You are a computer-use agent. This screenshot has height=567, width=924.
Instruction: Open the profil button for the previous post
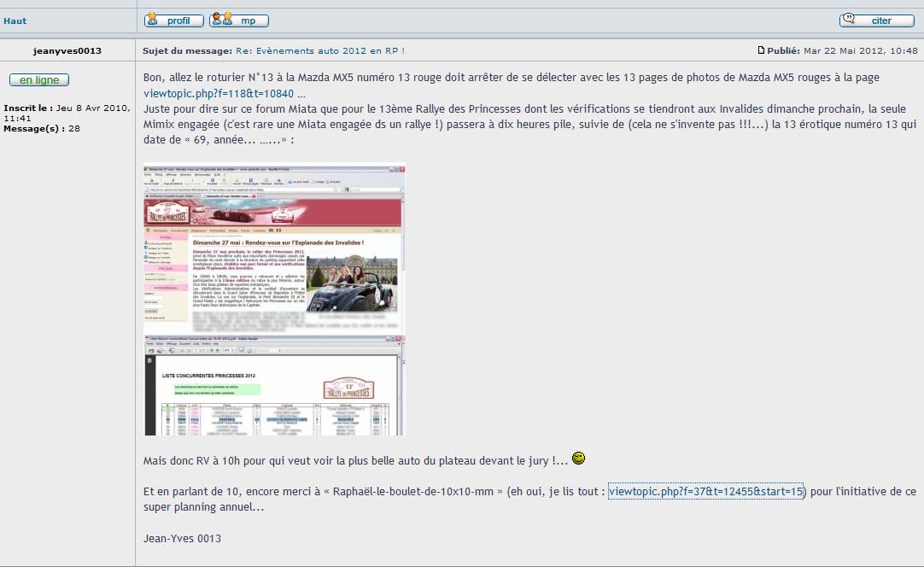pos(174,20)
